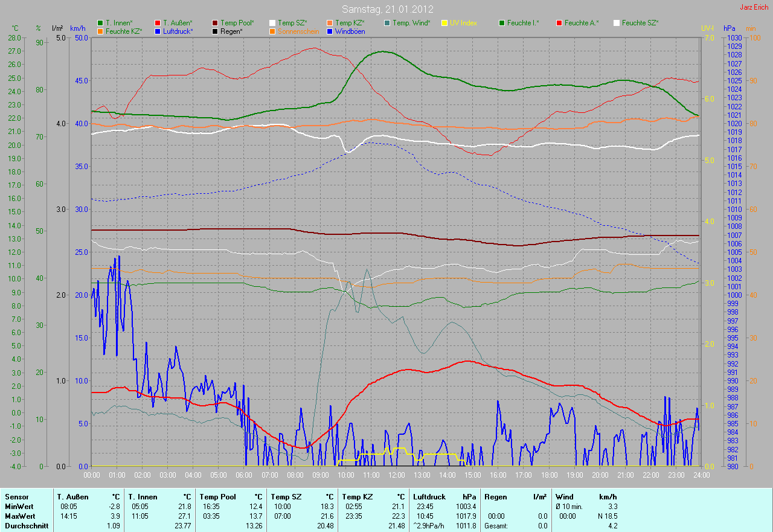Click the Feuchte I. legend label
The image size is (773, 532).
click(x=523, y=23)
